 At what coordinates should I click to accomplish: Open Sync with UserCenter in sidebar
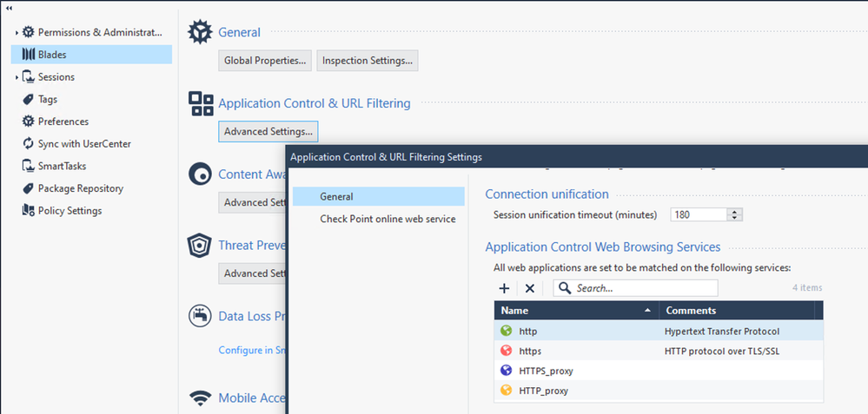(x=84, y=144)
